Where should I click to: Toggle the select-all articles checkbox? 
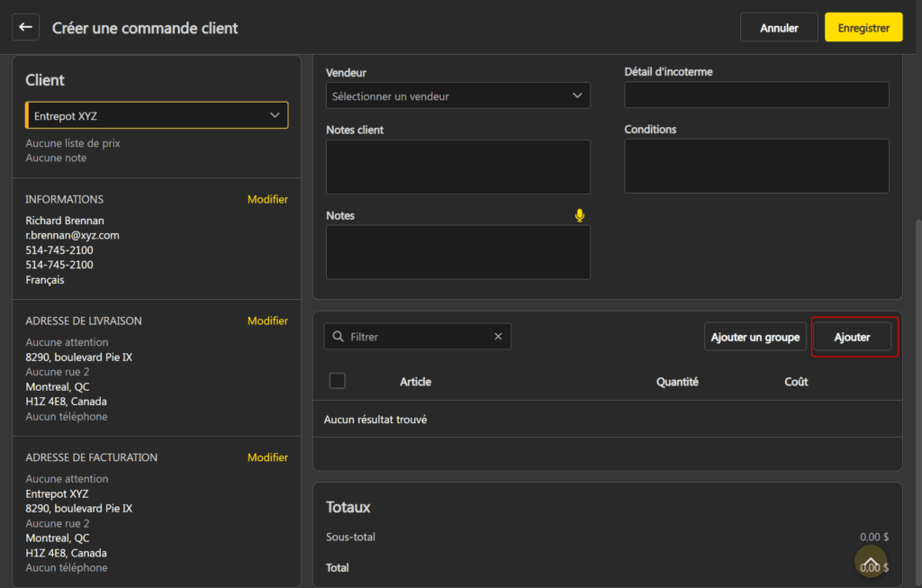(338, 381)
